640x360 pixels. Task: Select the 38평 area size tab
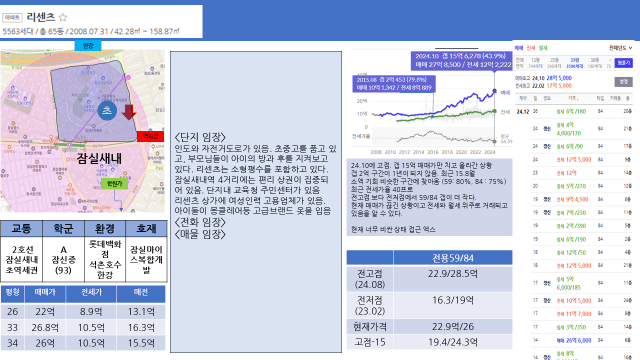[x=595, y=63]
